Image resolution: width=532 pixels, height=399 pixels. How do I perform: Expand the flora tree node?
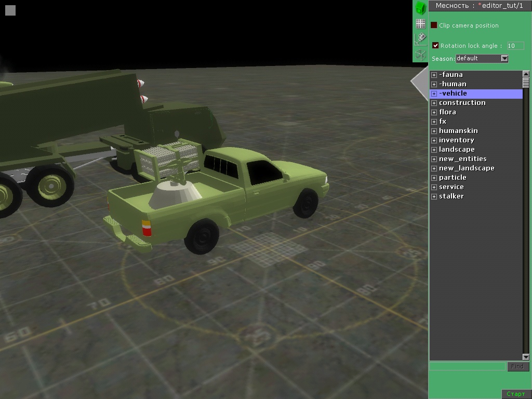click(x=434, y=112)
